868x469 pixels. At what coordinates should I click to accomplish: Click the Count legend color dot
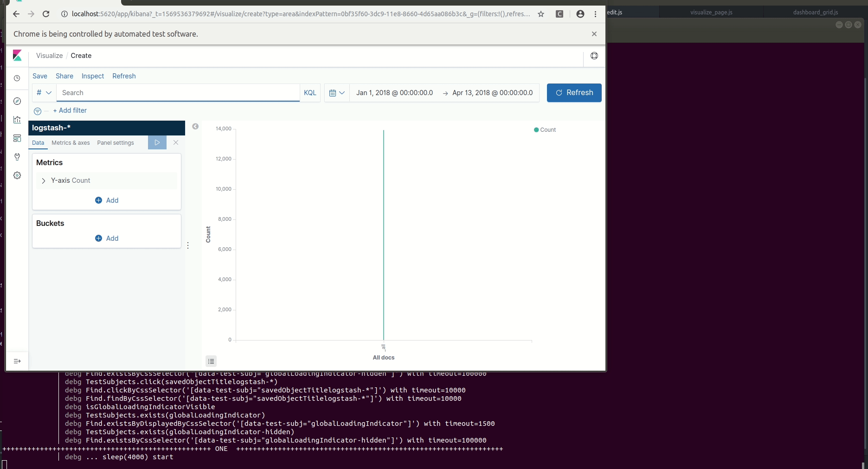coord(536,130)
